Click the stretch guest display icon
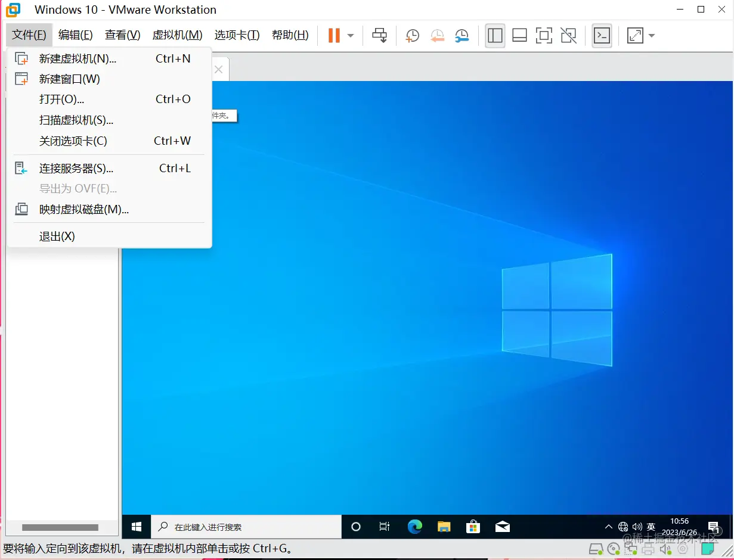734x560 pixels. pos(635,36)
